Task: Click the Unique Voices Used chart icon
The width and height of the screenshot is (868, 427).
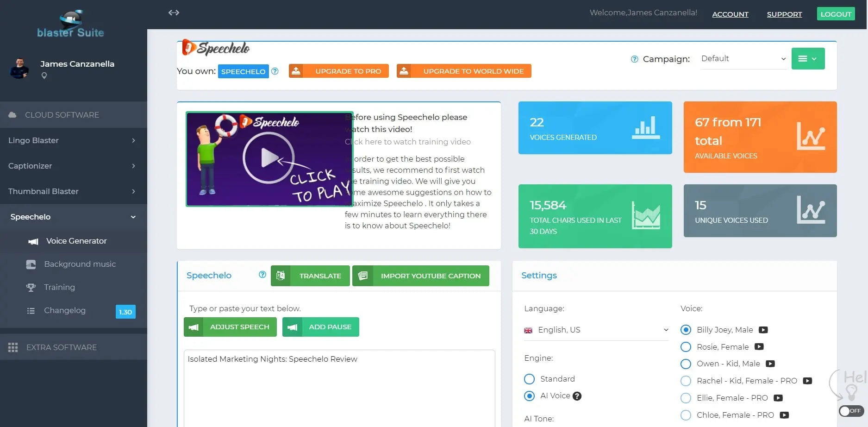Action: pos(811,209)
